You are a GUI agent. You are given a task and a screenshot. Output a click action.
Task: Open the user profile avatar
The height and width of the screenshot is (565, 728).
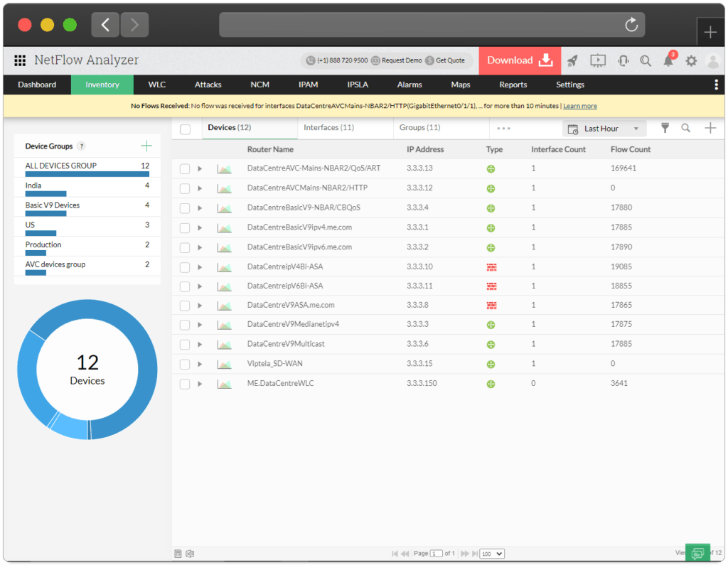click(x=712, y=61)
